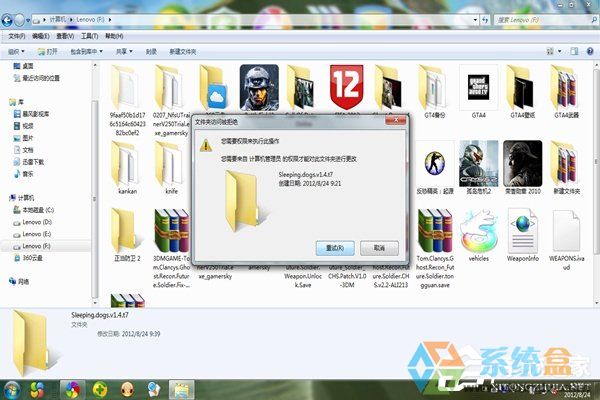The image size is (600, 400).
Task: Select Lenovo (D:) drive in sidebar
Action: (33, 222)
